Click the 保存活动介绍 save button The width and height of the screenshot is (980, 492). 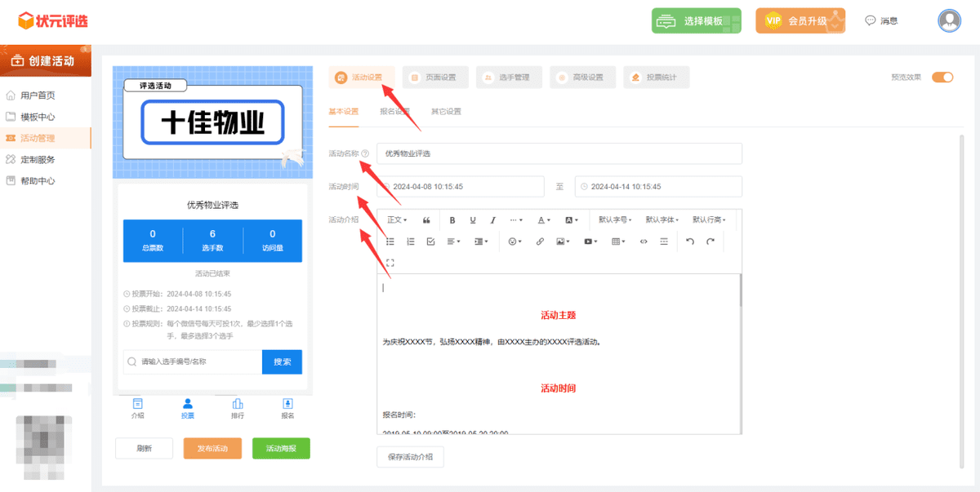410,457
